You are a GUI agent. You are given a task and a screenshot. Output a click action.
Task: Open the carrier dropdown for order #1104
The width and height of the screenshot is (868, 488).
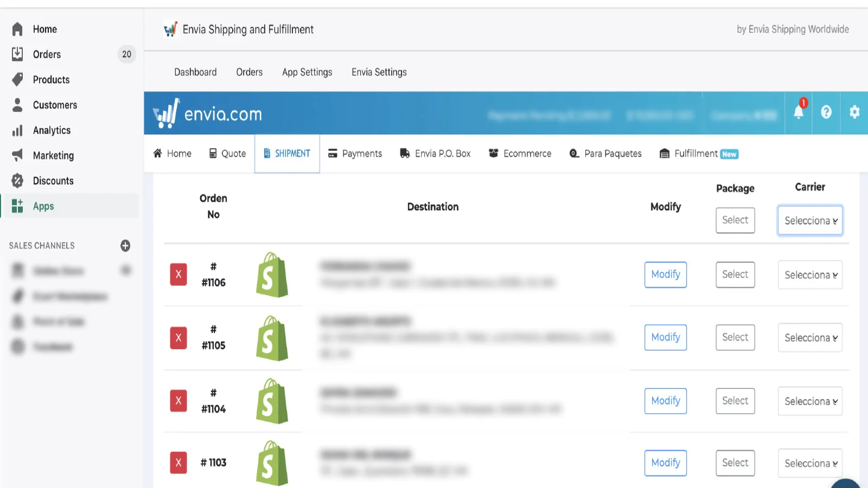click(x=810, y=401)
